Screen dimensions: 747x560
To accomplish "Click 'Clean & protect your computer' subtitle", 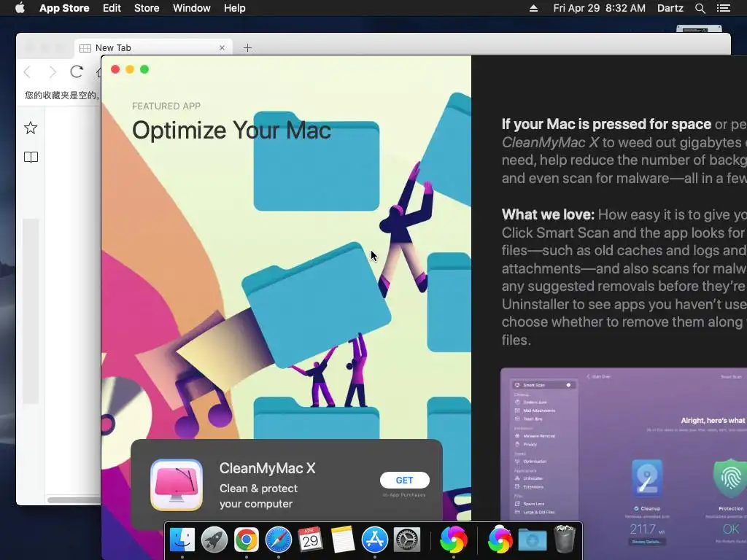I will pyautogui.click(x=258, y=496).
